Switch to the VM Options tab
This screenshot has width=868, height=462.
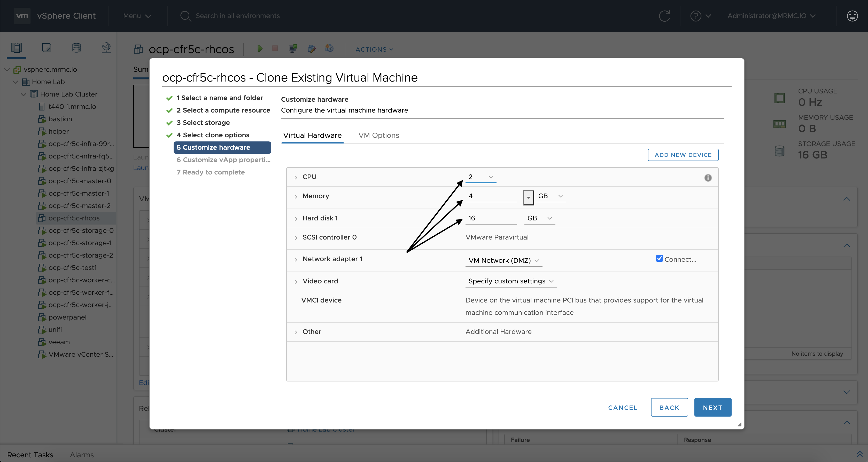coord(378,135)
